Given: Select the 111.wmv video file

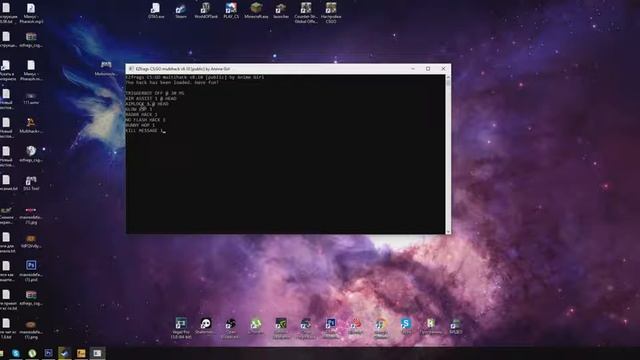Looking at the screenshot, I should point(31,98).
